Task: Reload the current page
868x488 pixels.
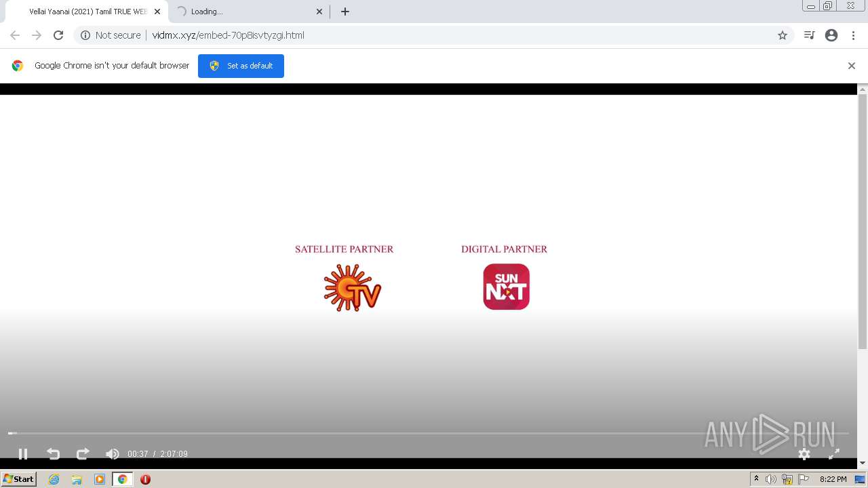Action: (58, 35)
